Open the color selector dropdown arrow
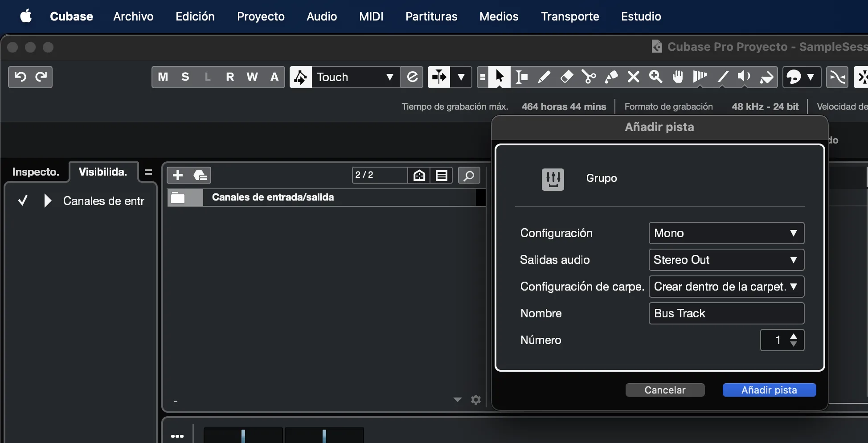 pyautogui.click(x=811, y=77)
